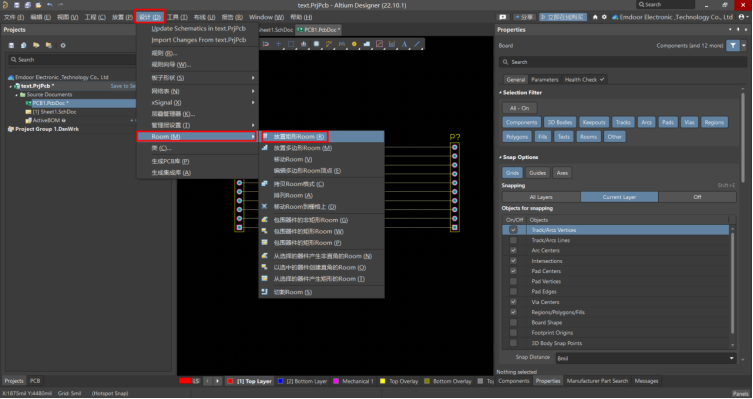Screen dimensions: 753x399
Task: Click magenta Mechanical 1 color swatch
Action: tap(336, 381)
